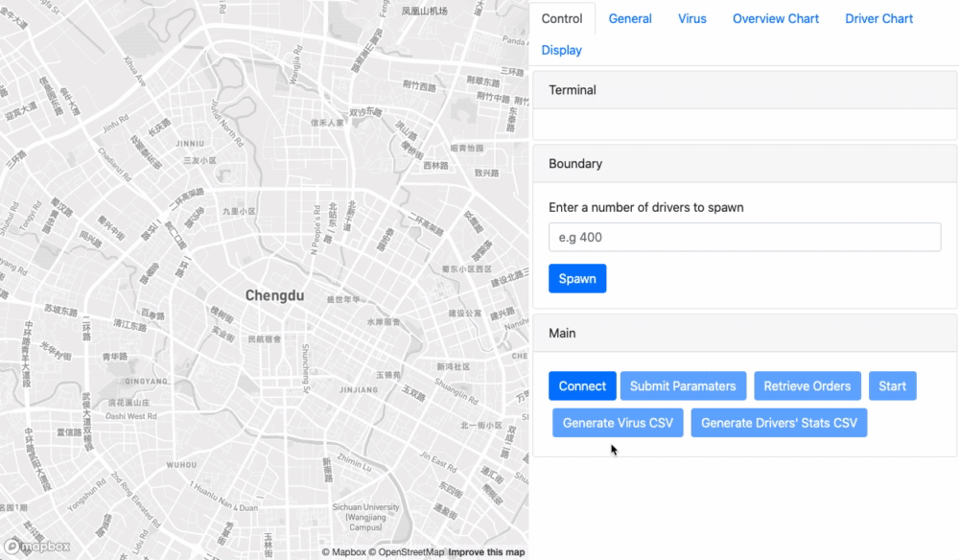Click the JINNIU district label on map

click(190, 144)
